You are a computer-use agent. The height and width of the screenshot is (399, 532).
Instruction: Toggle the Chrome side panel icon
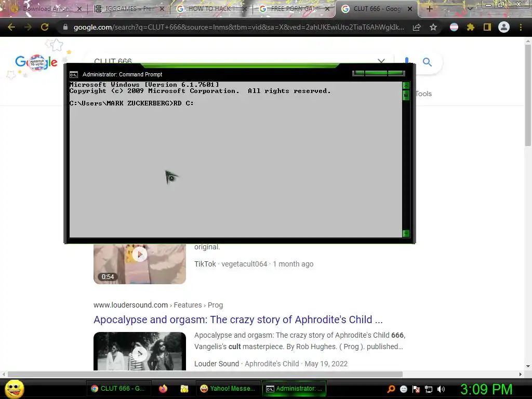tap(487, 27)
